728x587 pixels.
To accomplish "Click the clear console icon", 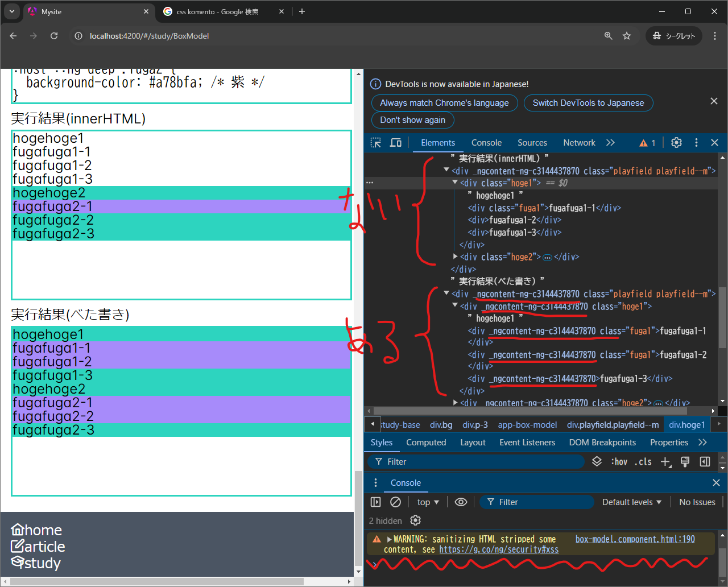I will coord(395,502).
